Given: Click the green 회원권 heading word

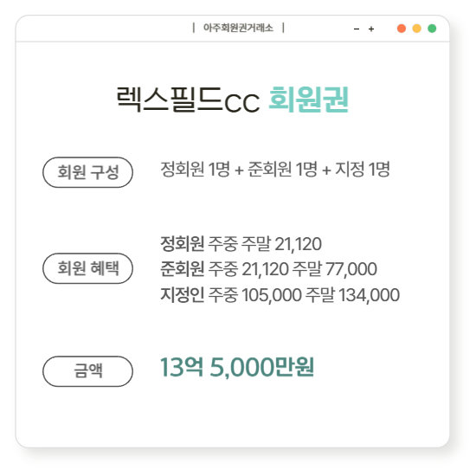Looking at the screenshot, I should (309, 100).
